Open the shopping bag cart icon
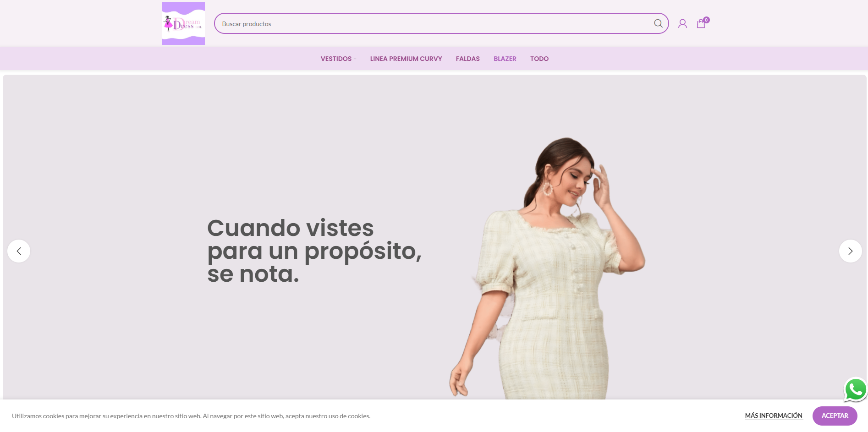Screen dimensions: 868x432 (701, 24)
